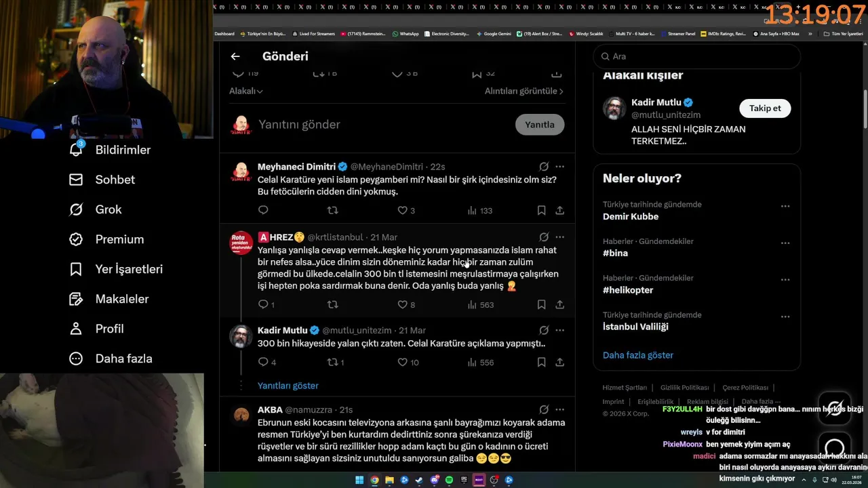Open Spotify from the Windows taskbar

click(449, 480)
